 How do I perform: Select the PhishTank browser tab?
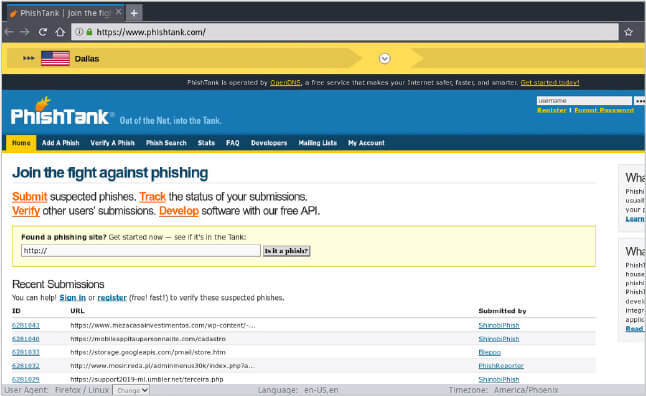click(x=65, y=13)
